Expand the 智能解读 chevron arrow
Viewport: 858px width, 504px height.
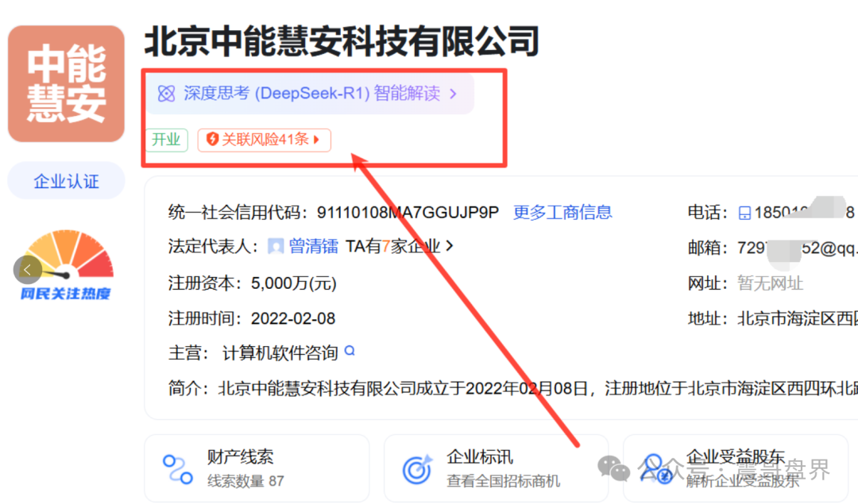(453, 94)
